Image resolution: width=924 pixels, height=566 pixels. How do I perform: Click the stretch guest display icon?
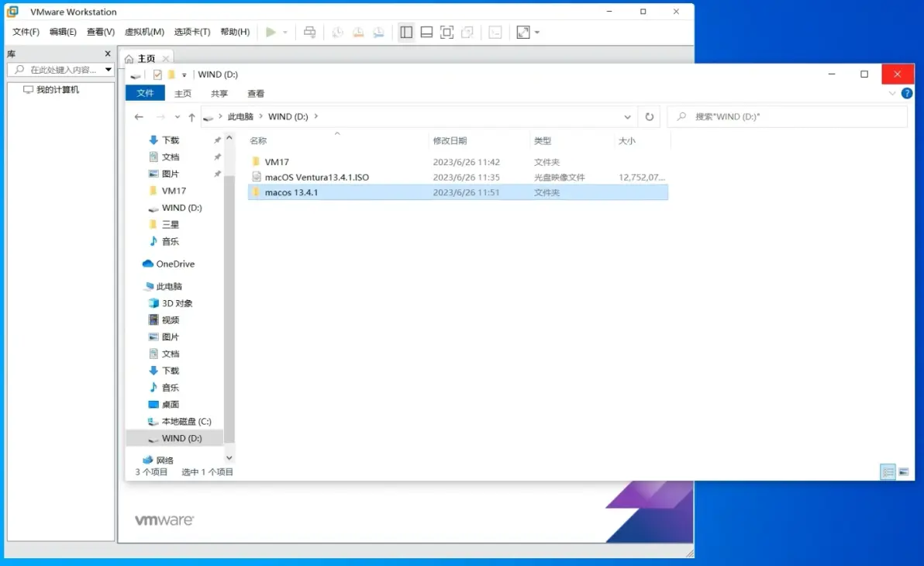523,33
